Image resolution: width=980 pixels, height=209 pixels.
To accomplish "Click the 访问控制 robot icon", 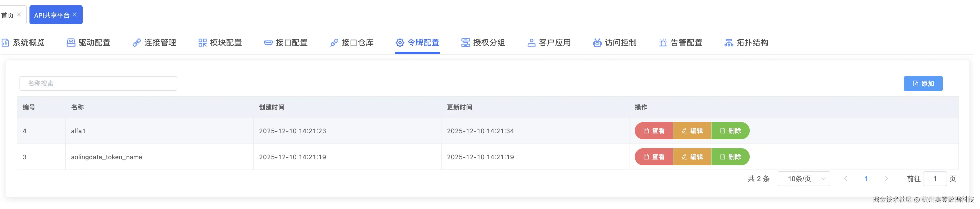I will pyautogui.click(x=597, y=43).
